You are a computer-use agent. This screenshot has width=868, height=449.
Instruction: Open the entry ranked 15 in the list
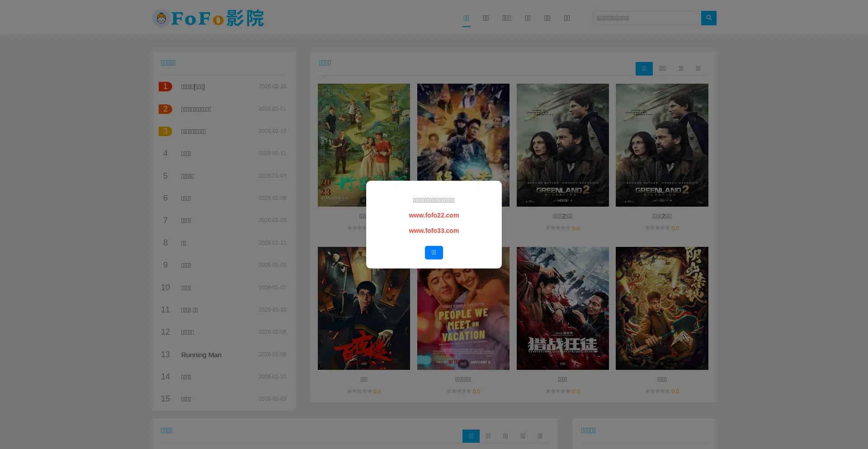click(x=186, y=399)
